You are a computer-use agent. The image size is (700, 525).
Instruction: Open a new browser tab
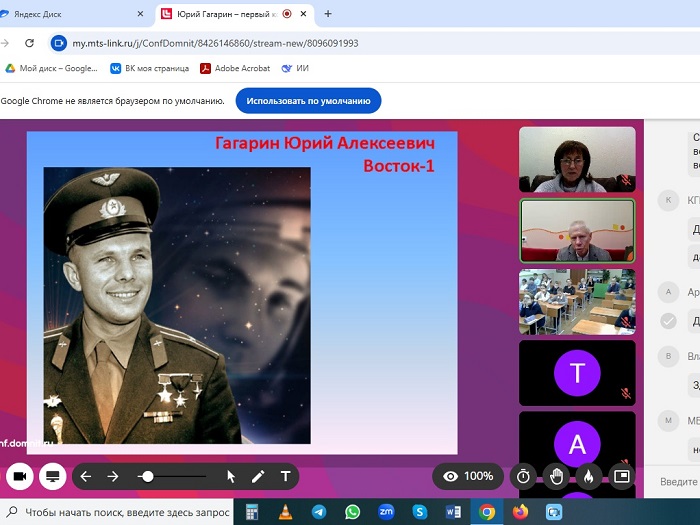328,14
